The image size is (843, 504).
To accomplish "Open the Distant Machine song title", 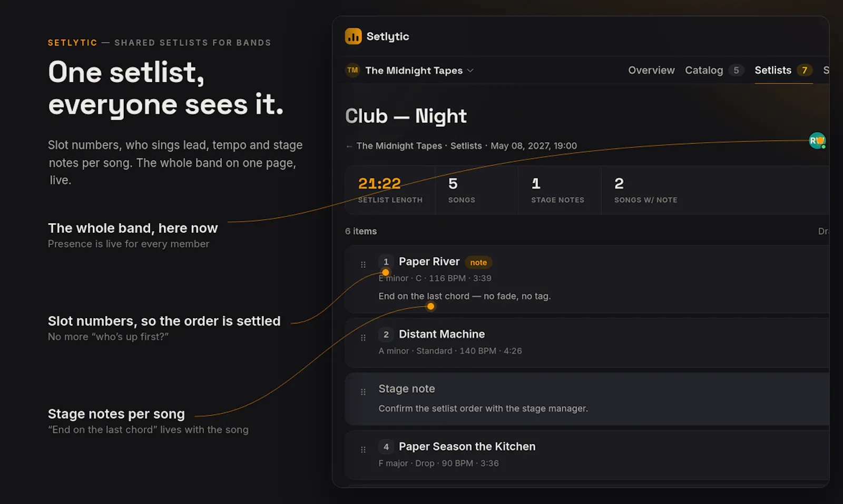I will (x=442, y=334).
